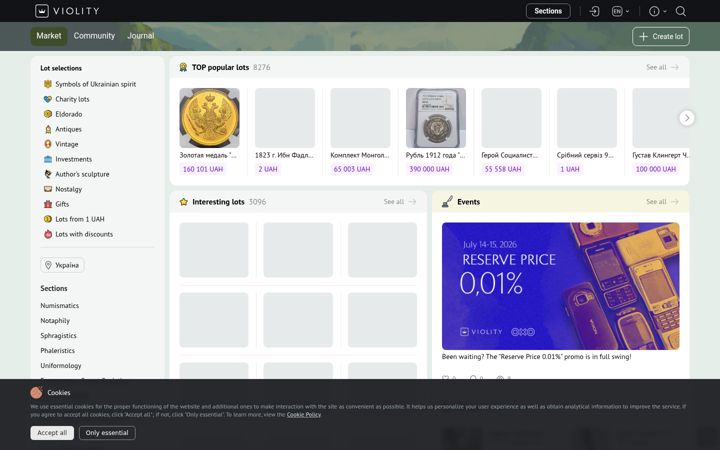This screenshot has width=720, height=450.
Task: Open the Золотая медаль gold coin thumbnail
Action: [209, 118]
